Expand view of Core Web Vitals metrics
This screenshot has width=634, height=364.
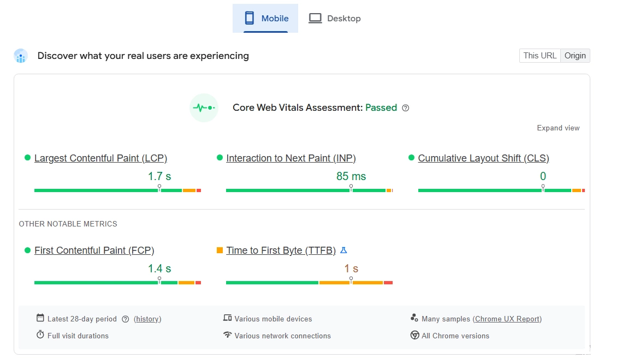pyautogui.click(x=558, y=128)
